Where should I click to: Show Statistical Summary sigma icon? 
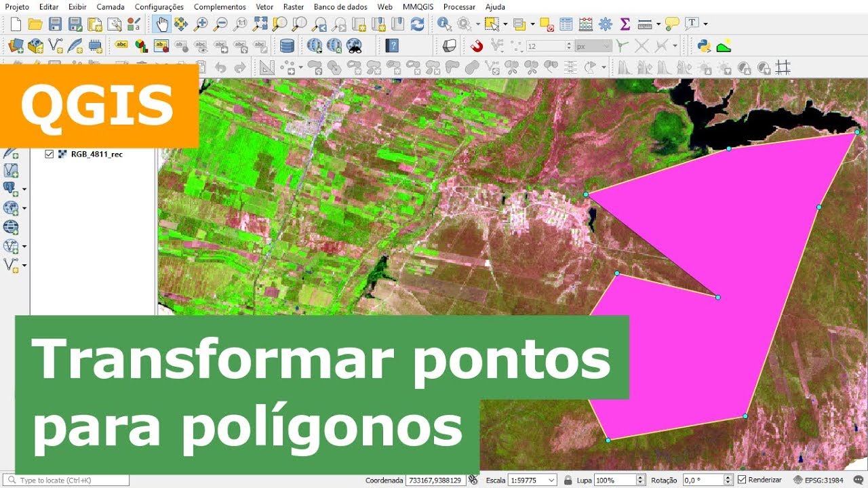point(625,24)
